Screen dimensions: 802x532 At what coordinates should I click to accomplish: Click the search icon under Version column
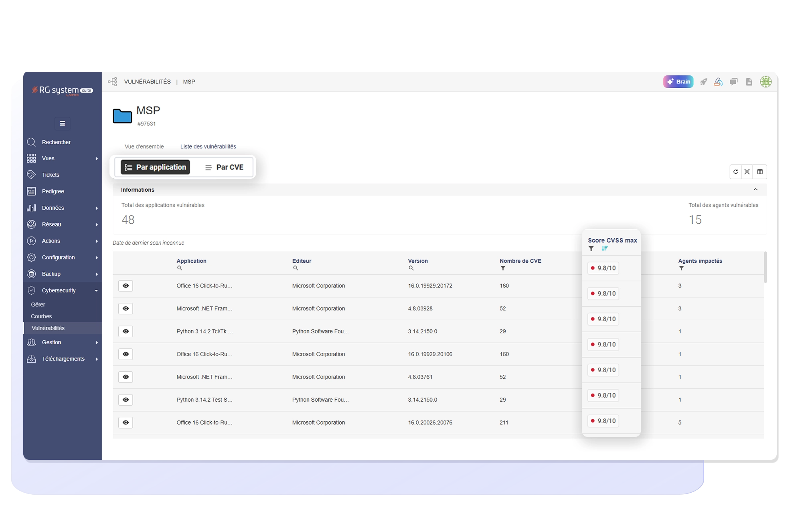pos(411,268)
